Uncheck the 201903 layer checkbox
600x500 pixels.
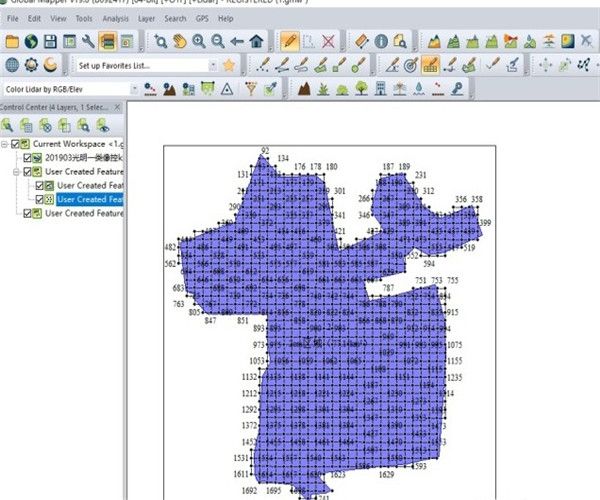tap(27, 158)
